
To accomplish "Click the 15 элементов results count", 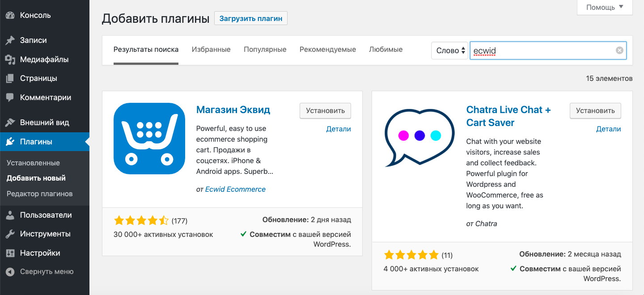I will tap(609, 78).
